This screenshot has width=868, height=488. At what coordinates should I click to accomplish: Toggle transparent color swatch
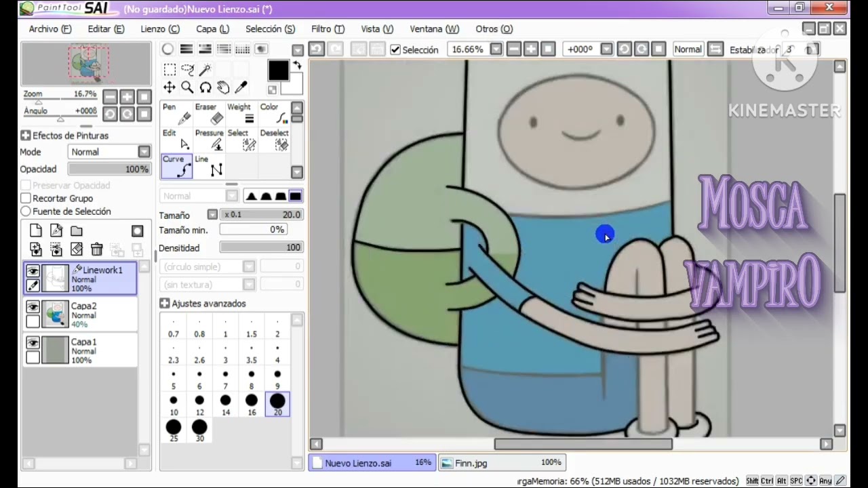coord(272,90)
